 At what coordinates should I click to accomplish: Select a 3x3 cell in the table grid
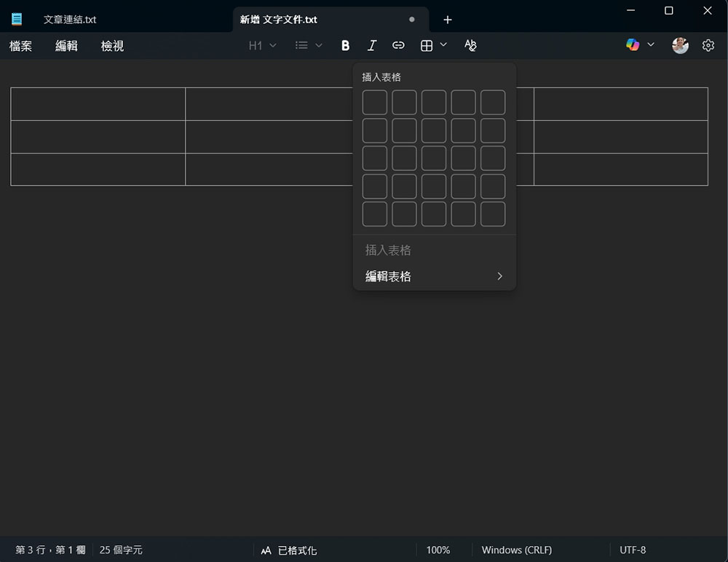point(433,158)
